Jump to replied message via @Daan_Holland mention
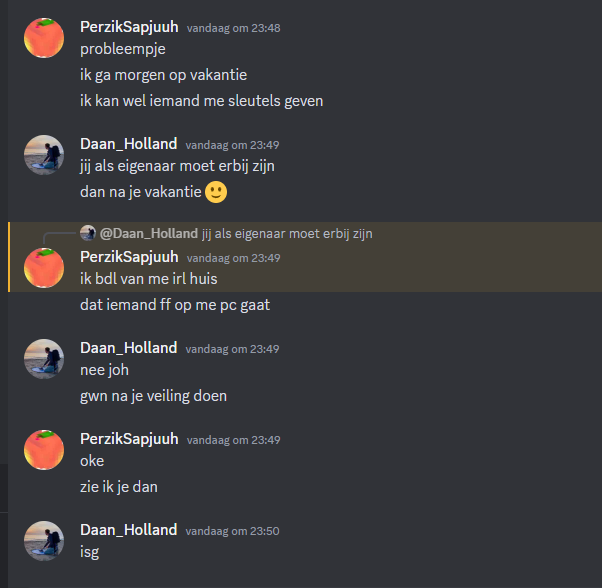This screenshot has height=588, width=602. (149, 233)
